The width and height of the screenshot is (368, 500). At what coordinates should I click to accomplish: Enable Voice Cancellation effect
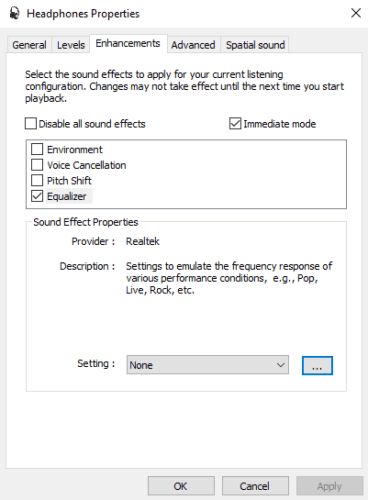(x=37, y=165)
